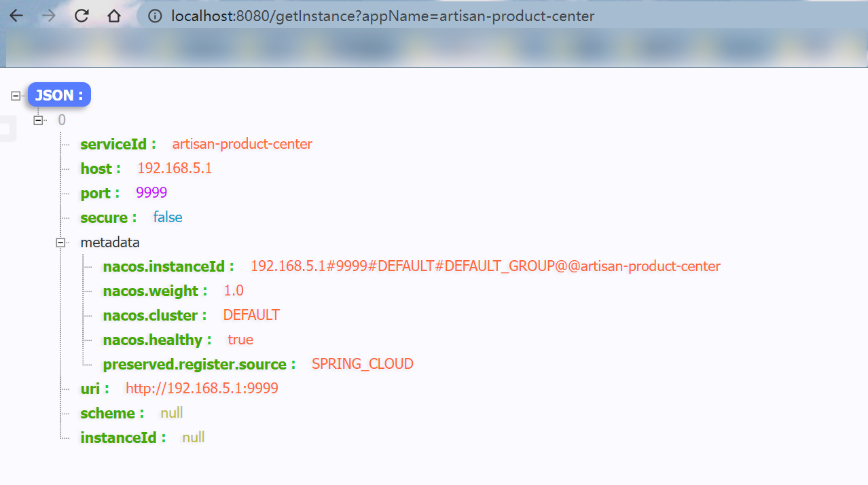Select the metadata label

(110, 242)
